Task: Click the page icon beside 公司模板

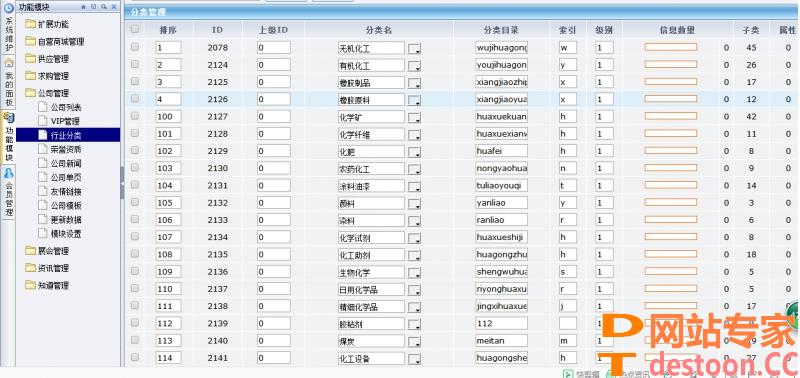Action: [x=42, y=206]
